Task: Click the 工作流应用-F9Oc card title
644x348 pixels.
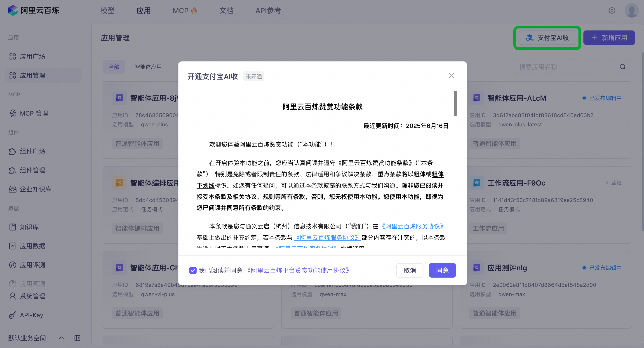Action: click(516, 183)
